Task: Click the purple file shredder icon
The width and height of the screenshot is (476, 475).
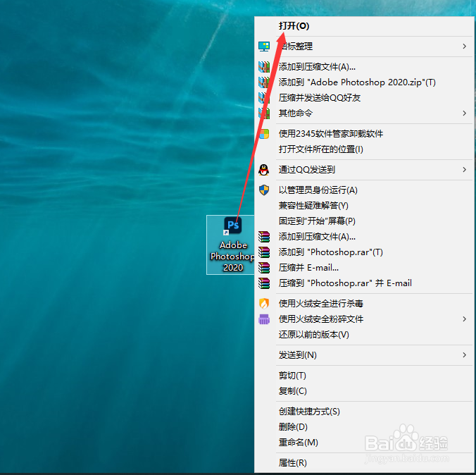Action: tap(264, 319)
